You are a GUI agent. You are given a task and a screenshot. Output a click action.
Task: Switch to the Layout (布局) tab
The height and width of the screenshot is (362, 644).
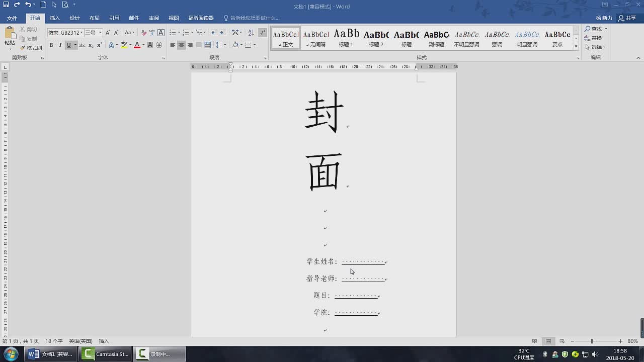coord(95,18)
